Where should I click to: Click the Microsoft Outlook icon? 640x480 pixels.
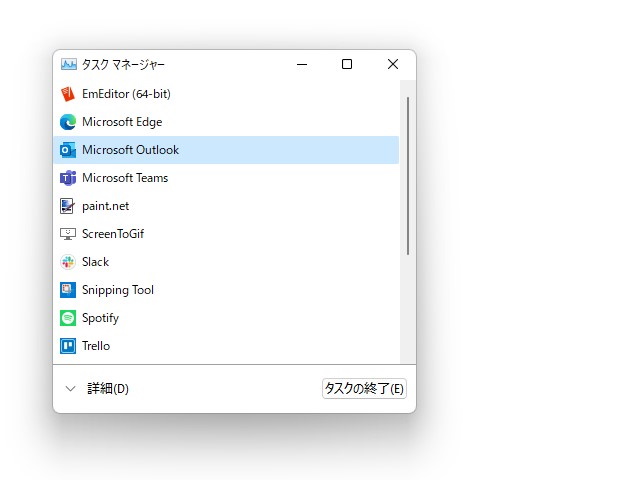click(68, 150)
